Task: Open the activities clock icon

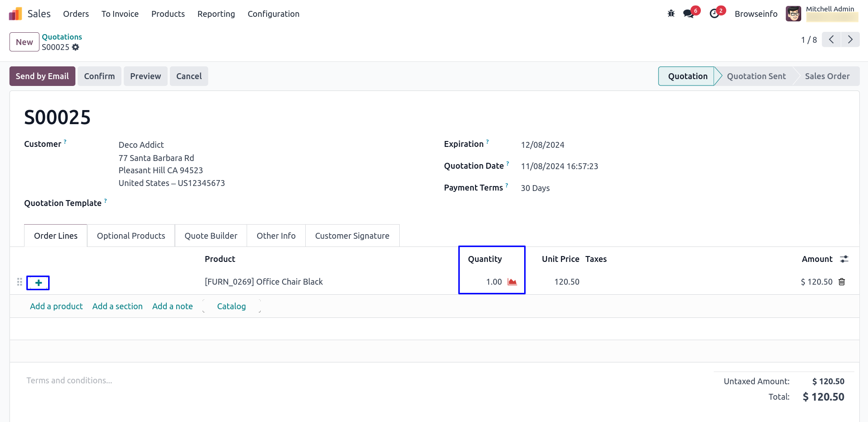Action: click(x=714, y=14)
